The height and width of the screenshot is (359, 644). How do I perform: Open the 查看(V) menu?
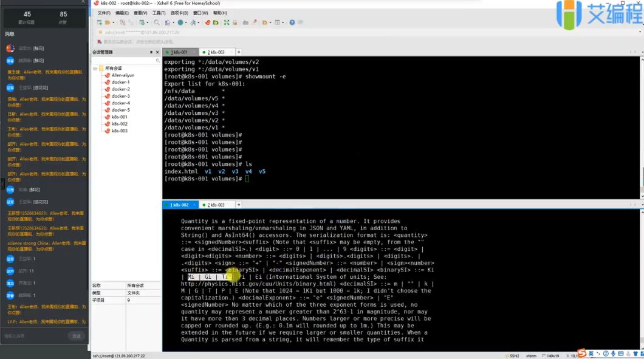140,13
